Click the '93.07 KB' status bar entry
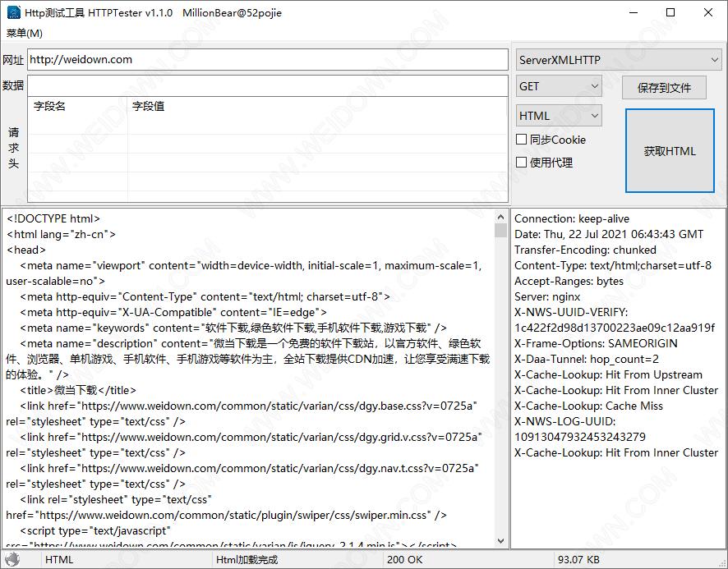This screenshot has height=569, width=728. click(x=578, y=560)
